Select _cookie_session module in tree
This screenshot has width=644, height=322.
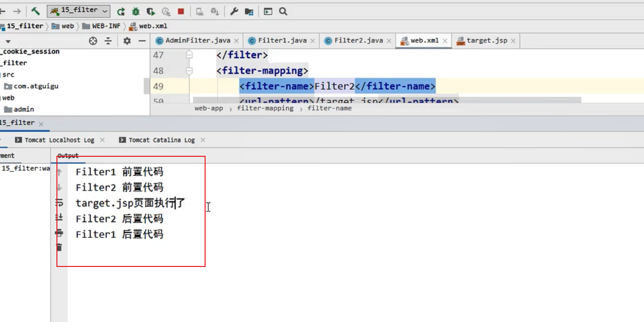[30, 51]
